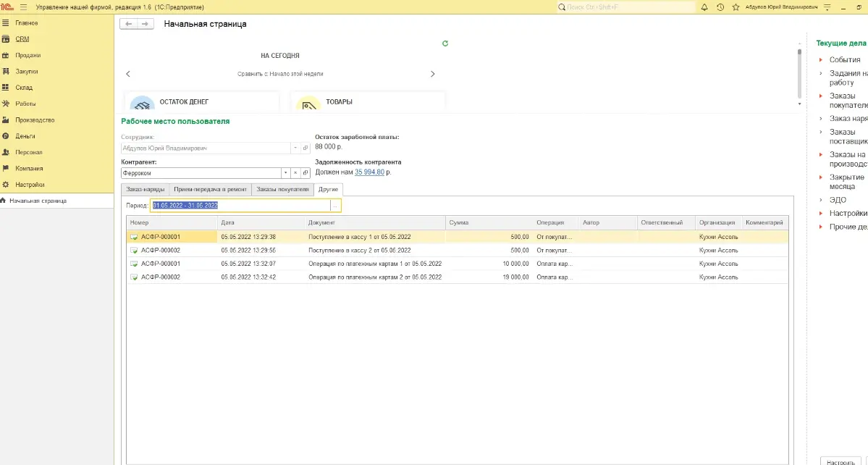This screenshot has width=868, height=465.
Task: Clear the Контрагент field with the x icon
Action: [x=295, y=172]
